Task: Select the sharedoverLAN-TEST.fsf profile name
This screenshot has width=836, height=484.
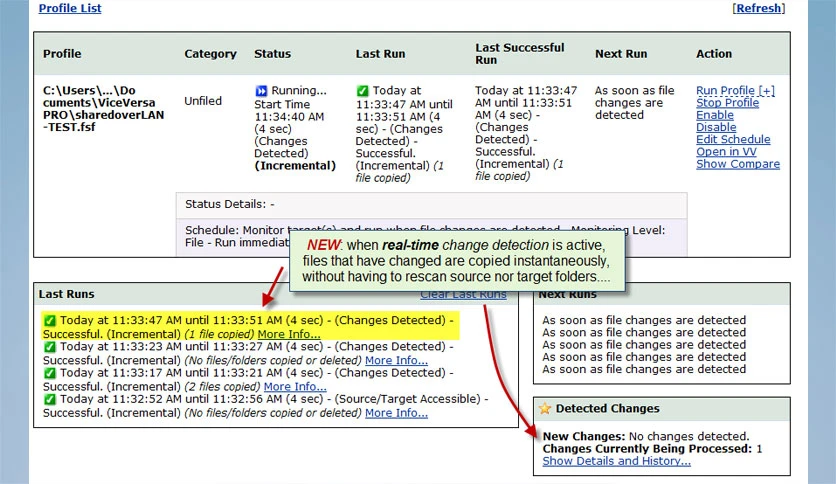Action: tap(103, 109)
